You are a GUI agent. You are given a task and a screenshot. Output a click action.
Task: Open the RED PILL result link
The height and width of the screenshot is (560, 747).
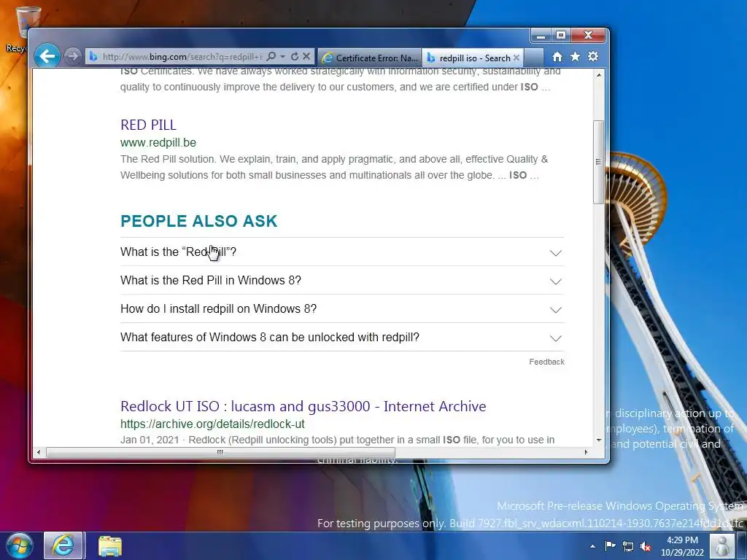(x=148, y=125)
